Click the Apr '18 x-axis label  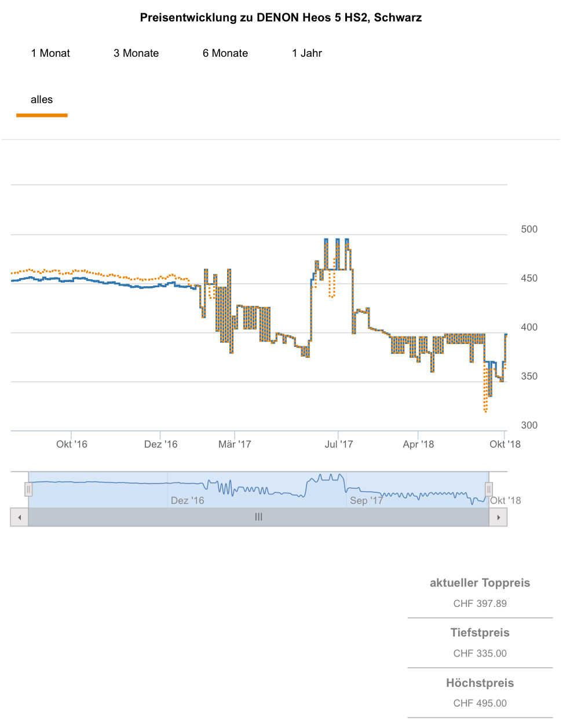(418, 444)
